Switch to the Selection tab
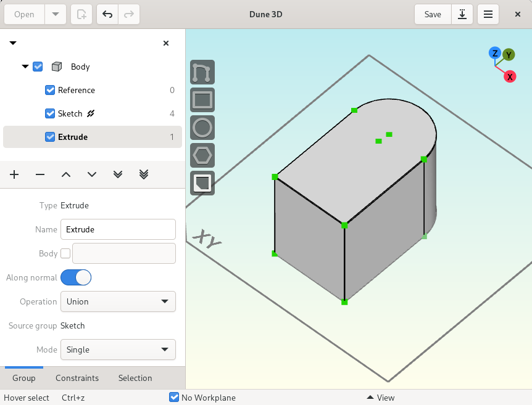Image resolution: width=532 pixels, height=405 pixels. 135,378
